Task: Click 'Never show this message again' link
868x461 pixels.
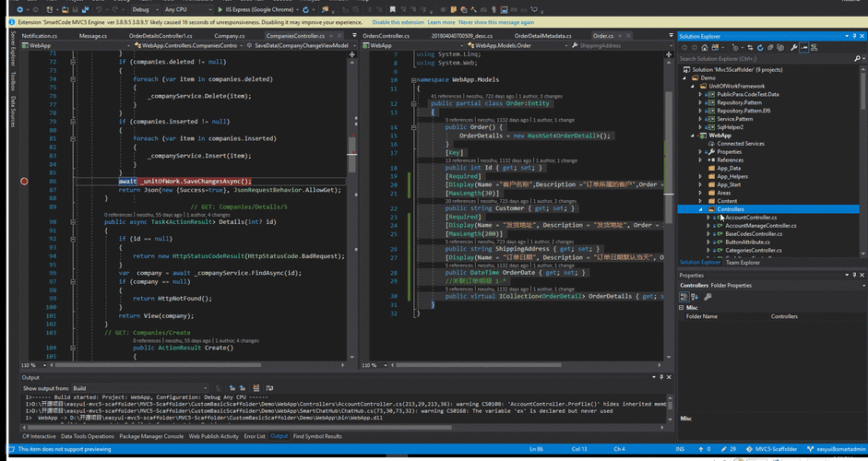Action: [497, 21]
